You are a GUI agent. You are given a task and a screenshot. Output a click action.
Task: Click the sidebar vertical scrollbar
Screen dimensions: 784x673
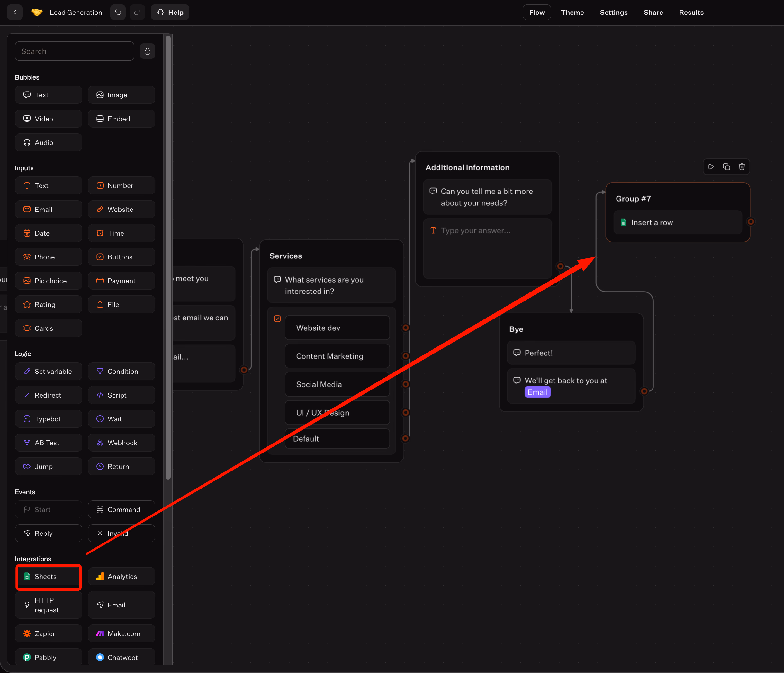click(168, 257)
